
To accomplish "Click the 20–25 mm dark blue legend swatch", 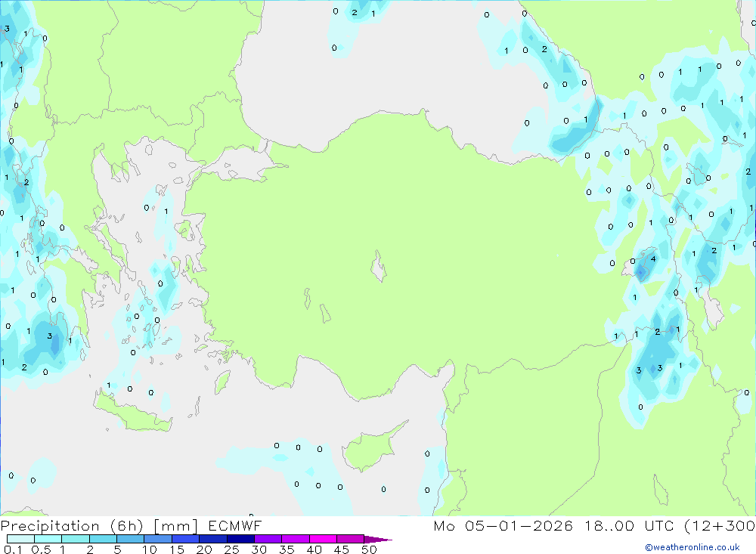I will coord(213,539).
